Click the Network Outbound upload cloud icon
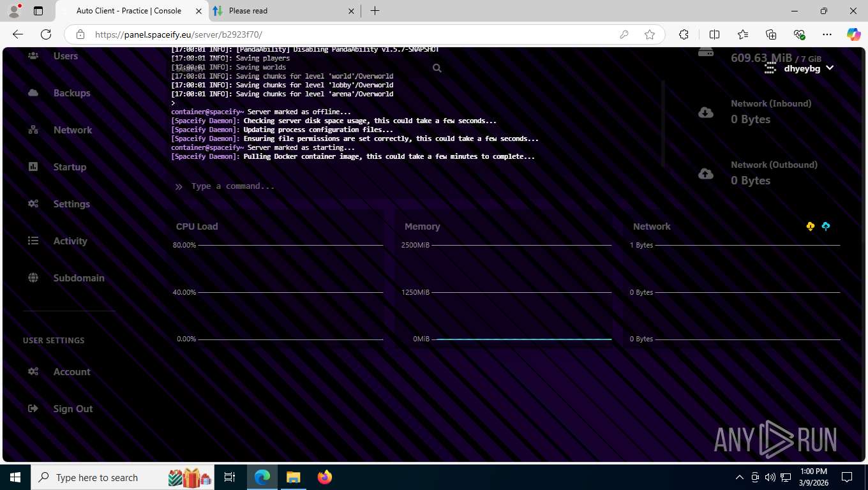Screen dimensions: 868x490 click(706, 174)
